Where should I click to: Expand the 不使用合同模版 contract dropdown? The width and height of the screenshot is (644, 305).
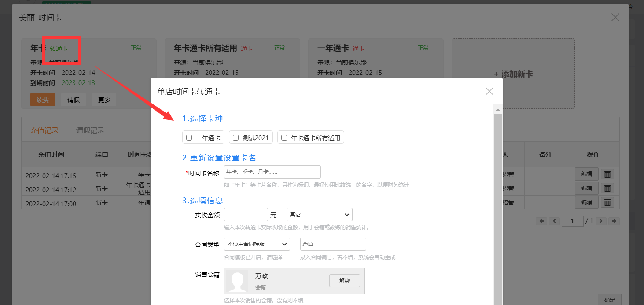pos(257,244)
